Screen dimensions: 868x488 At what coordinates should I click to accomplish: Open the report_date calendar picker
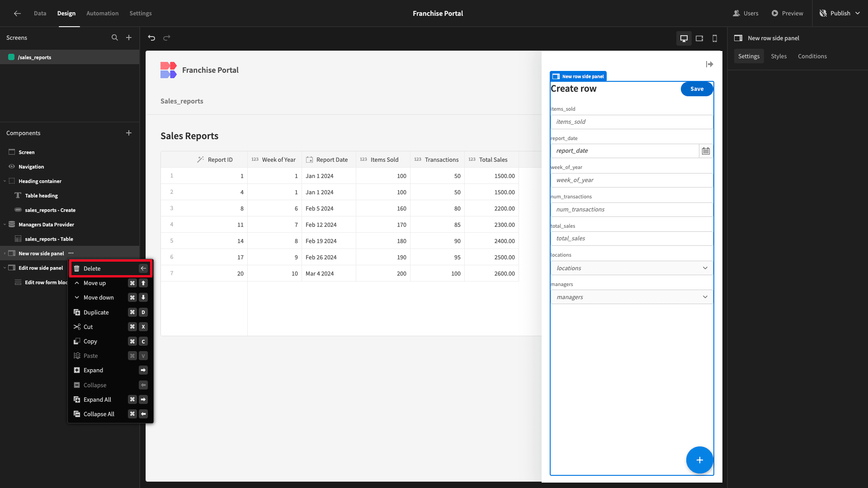click(x=706, y=151)
